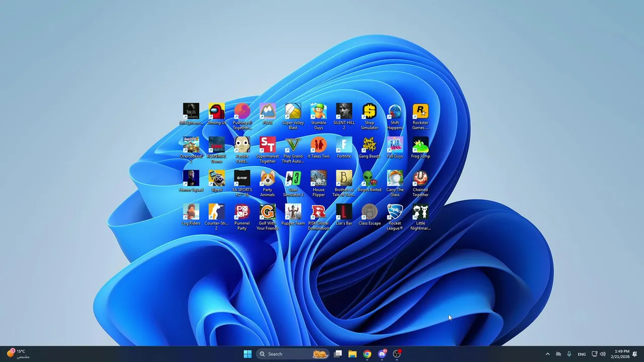
Task: Open the Shop Simulator shortcut
Action: pyautogui.click(x=369, y=117)
